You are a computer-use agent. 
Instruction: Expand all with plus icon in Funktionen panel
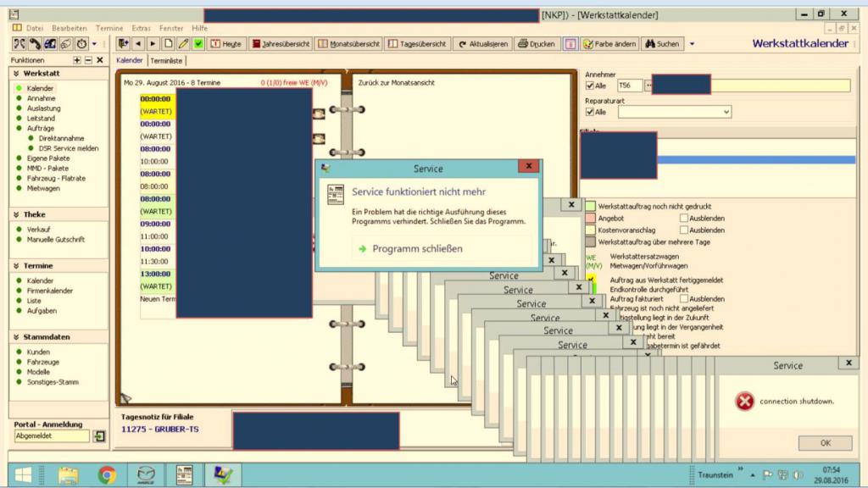point(77,60)
